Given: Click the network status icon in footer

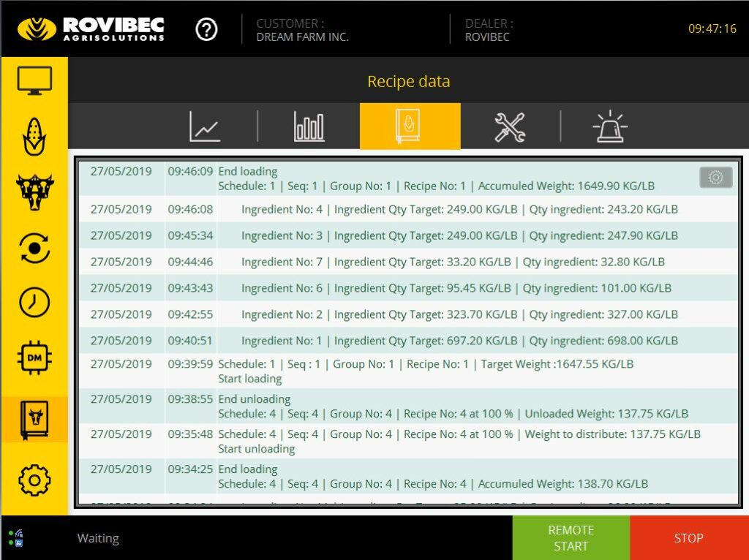Looking at the screenshot, I should pos(16,538).
